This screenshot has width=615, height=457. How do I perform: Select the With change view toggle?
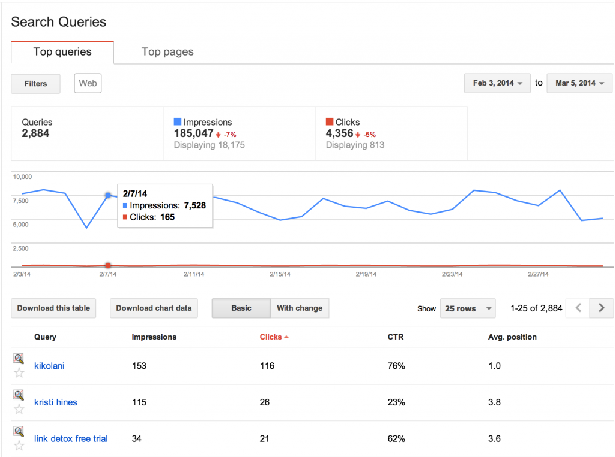[x=300, y=308]
